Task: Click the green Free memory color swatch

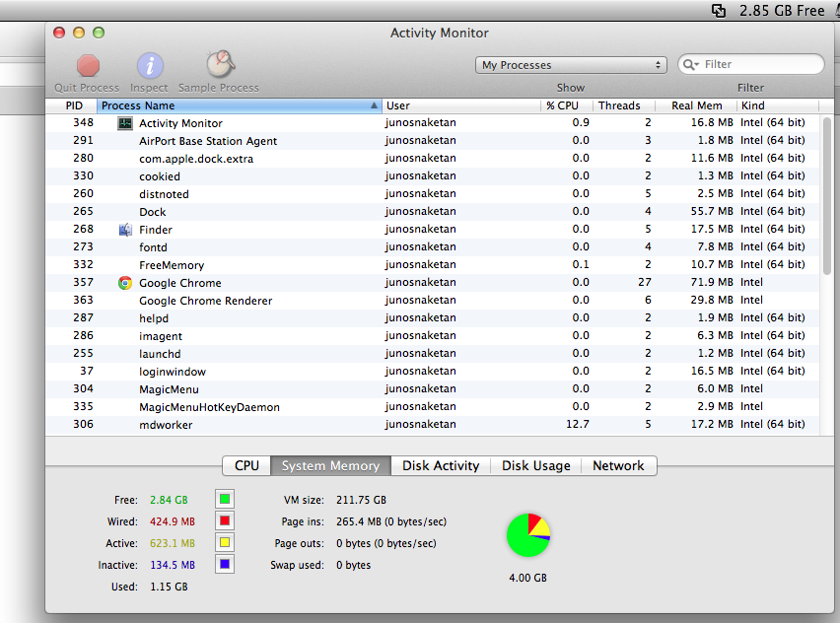Action: coord(225,499)
